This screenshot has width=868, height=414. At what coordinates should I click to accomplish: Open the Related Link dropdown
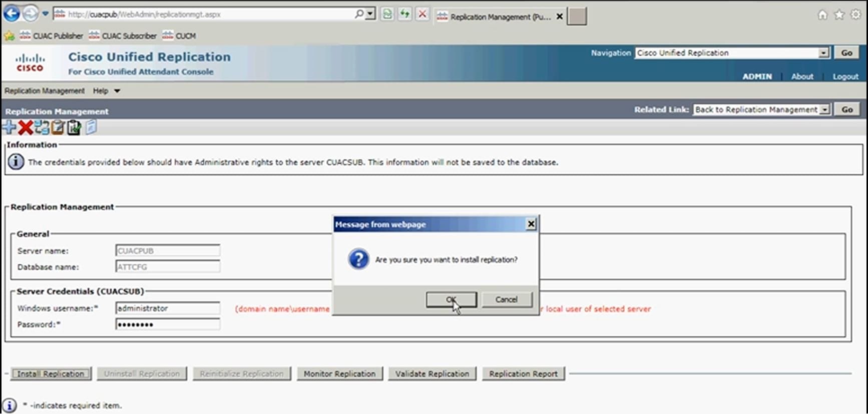tap(761, 110)
